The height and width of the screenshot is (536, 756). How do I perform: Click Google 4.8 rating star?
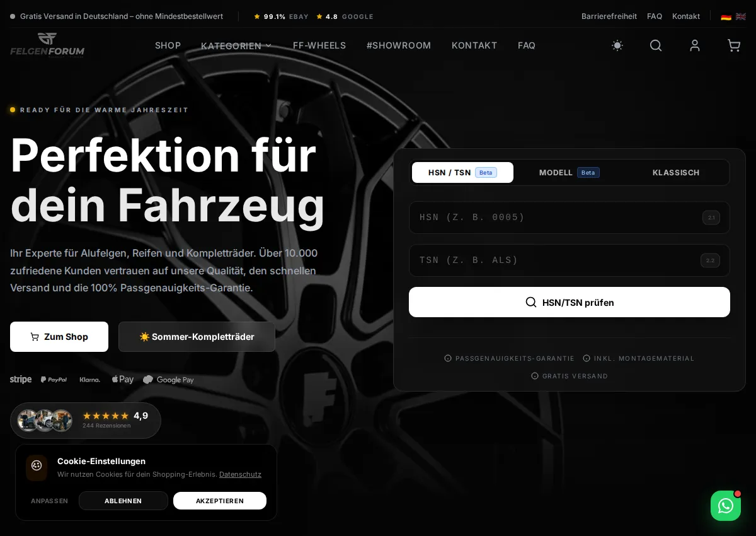319,16
